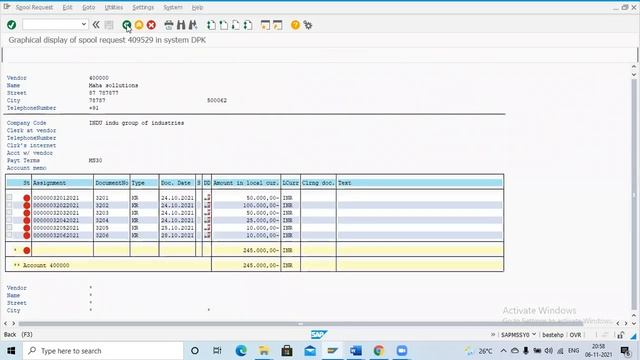
Task: Click the Doc. Date column header
Action: (177, 183)
